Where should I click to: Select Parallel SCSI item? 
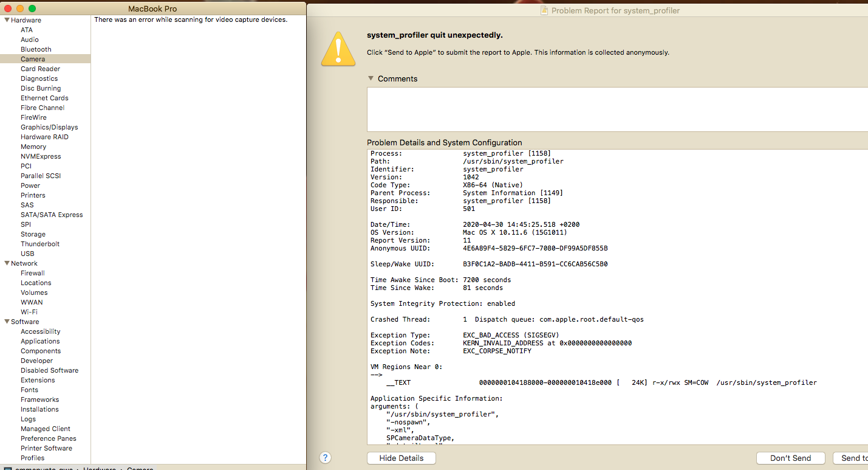click(41, 176)
